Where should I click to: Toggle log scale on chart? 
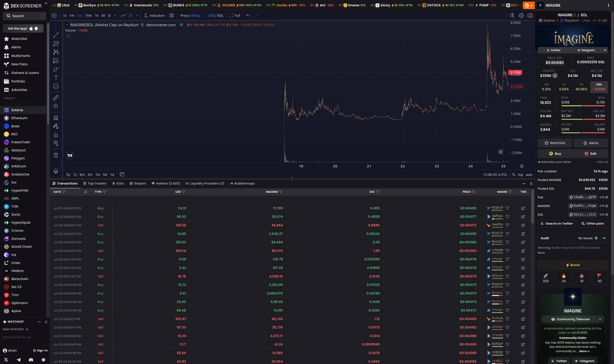[520, 175]
